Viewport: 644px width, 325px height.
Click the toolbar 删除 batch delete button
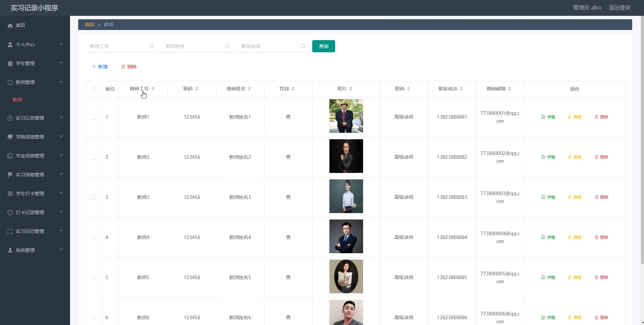tap(129, 67)
